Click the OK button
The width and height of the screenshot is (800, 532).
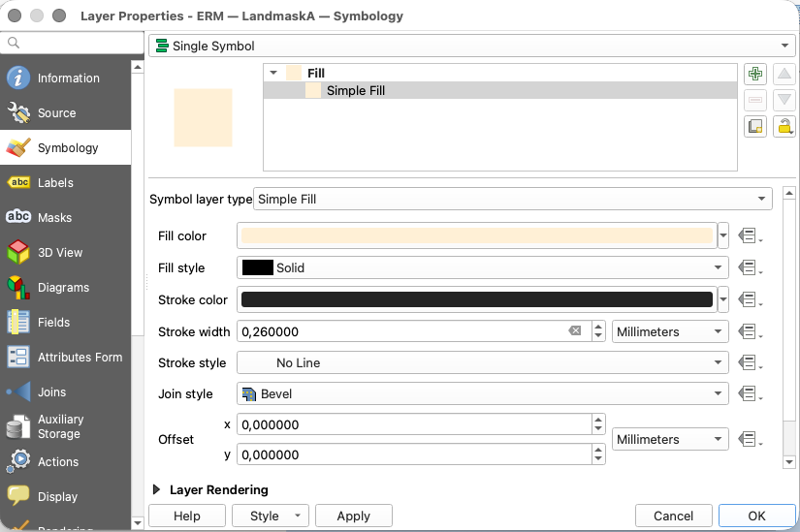coord(756,516)
